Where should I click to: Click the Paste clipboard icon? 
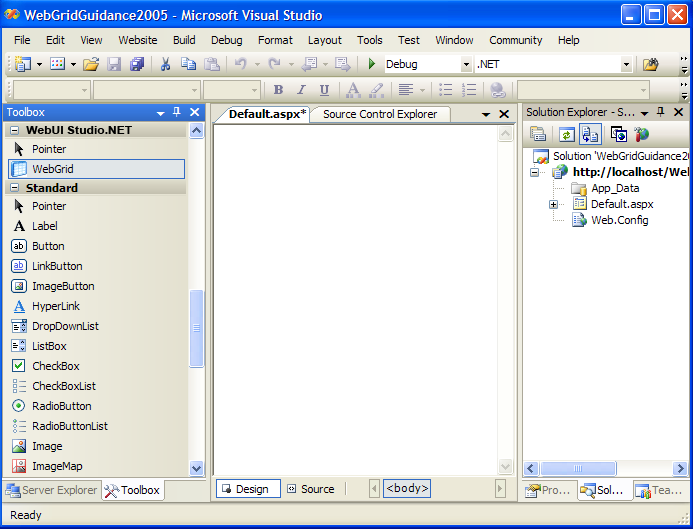(x=212, y=65)
